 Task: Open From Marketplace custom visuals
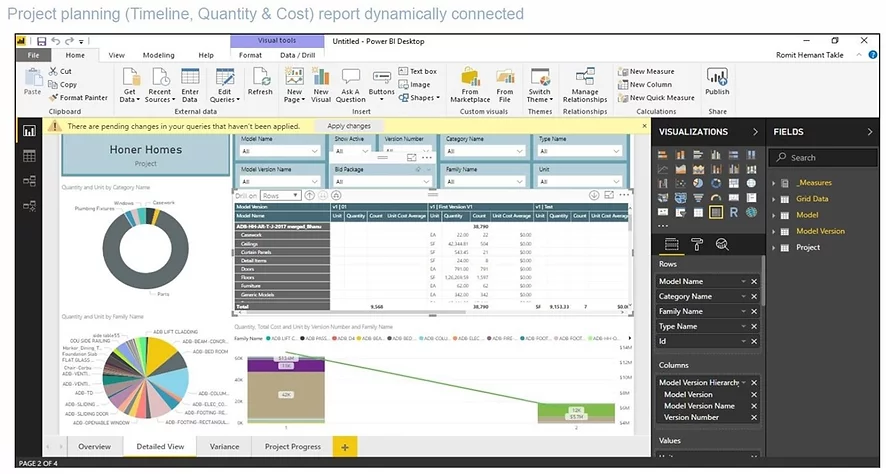tap(470, 85)
